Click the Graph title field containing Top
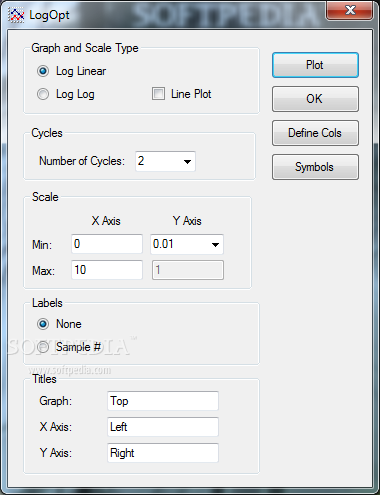380x495 pixels. tap(163, 401)
